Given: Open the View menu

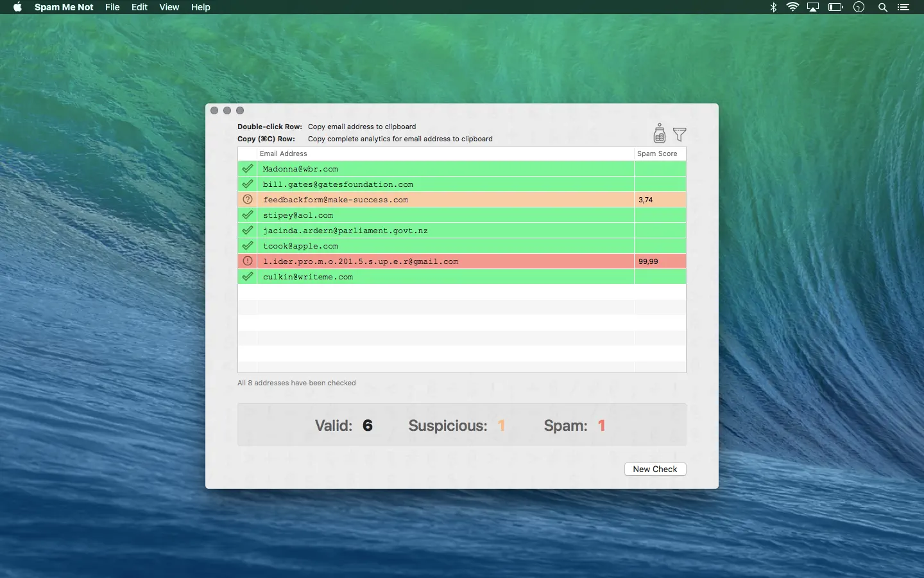Looking at the screenshot, I should point(169,7).
